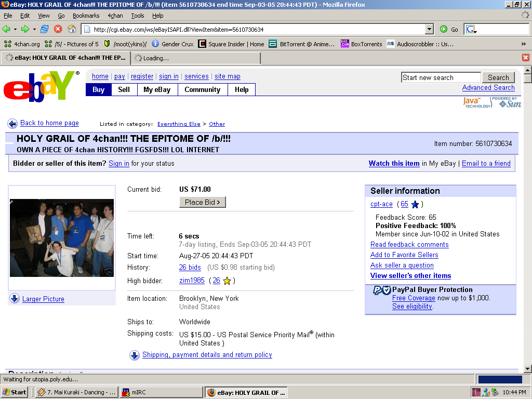Open Read feedback comments link

pos(409,244)
